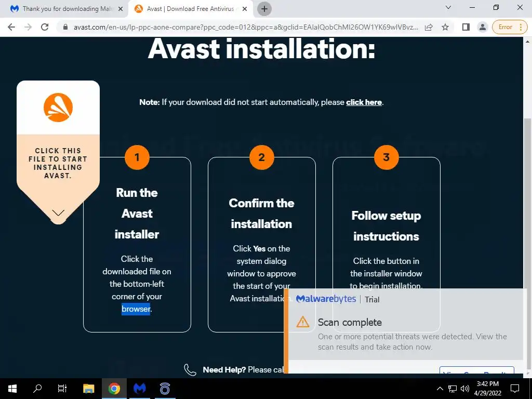Open Windows notification center
The height and width of the screenshot is (399, 532).
515,389
